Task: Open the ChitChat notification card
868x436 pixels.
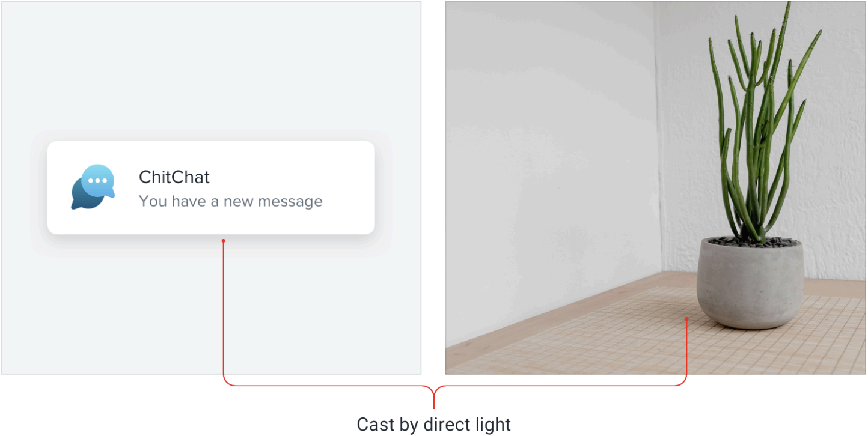Action: point(211,187)
